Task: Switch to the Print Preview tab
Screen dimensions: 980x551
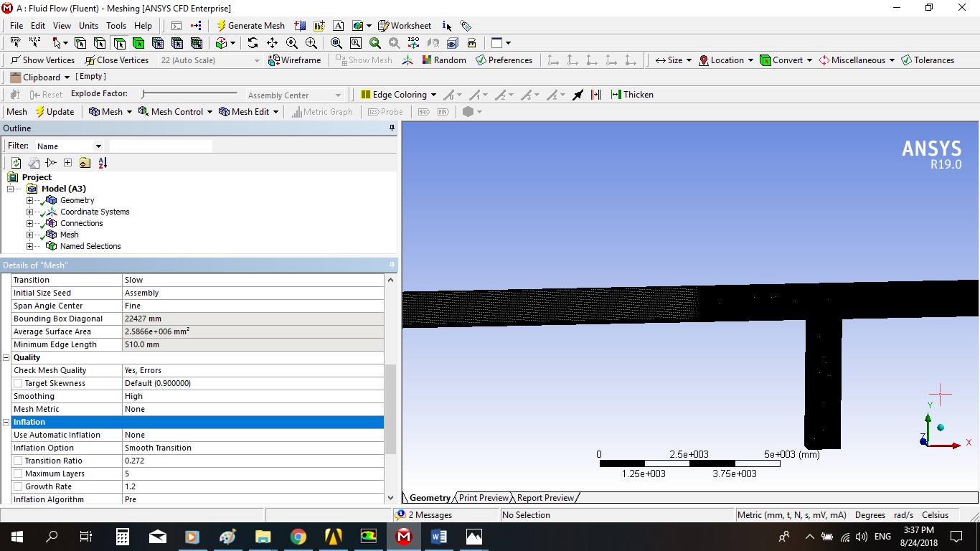Action: pyautogui.click(x=484, y=498)
